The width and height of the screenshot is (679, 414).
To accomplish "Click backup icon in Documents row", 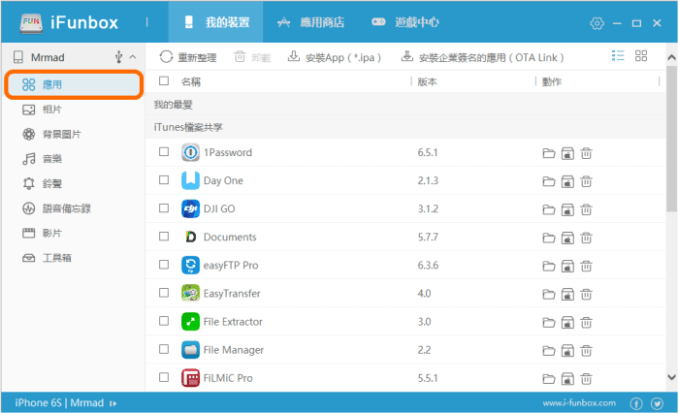I will tap(567, 238).
